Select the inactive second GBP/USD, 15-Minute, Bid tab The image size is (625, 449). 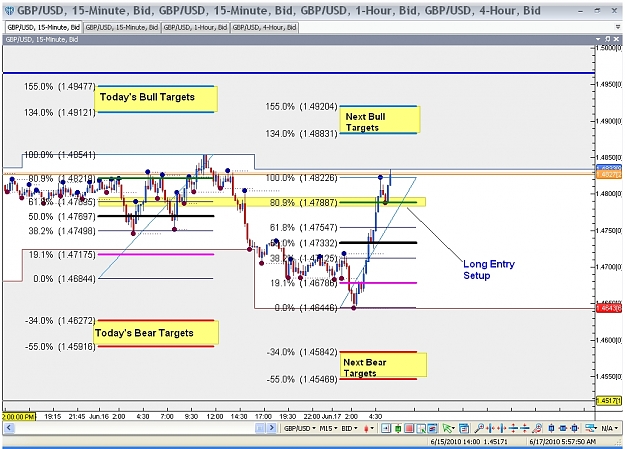122,27
